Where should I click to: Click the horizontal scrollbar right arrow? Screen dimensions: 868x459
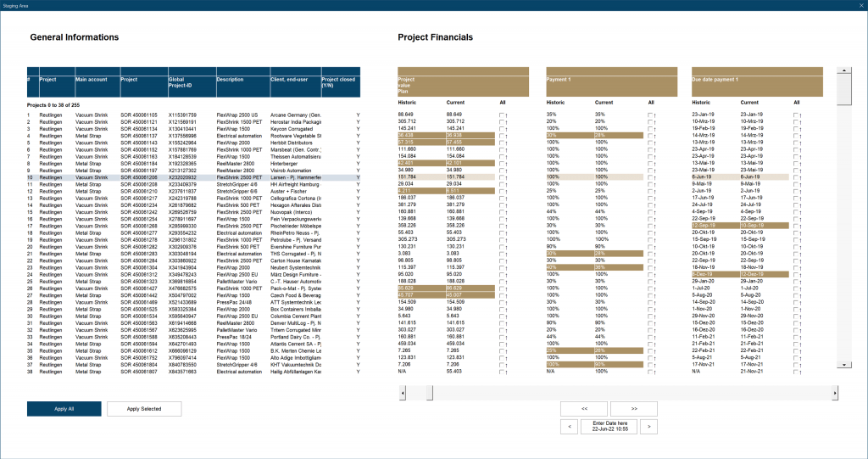coord(836,394)
